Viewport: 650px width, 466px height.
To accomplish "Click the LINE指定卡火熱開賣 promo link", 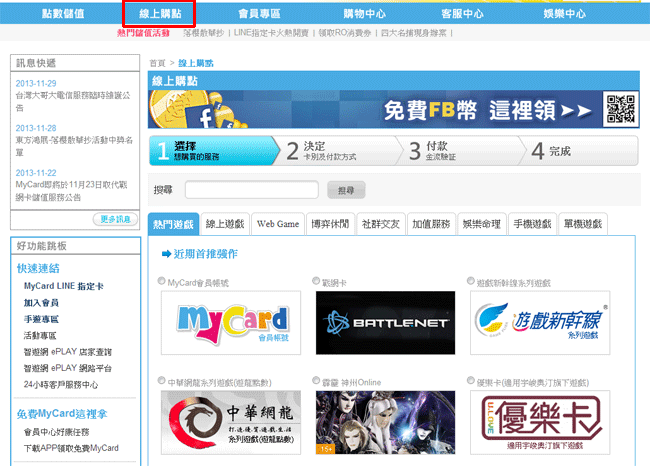I will (271, 33).
